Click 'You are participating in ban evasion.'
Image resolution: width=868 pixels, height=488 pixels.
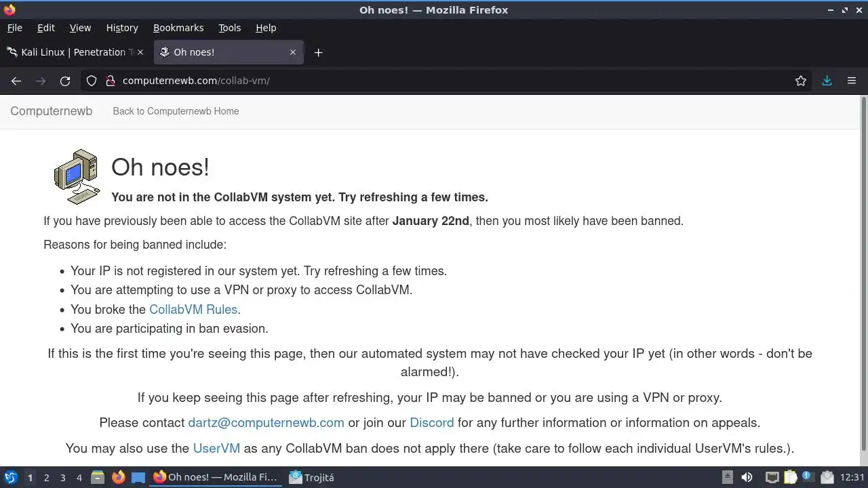(x=170, y=328)
